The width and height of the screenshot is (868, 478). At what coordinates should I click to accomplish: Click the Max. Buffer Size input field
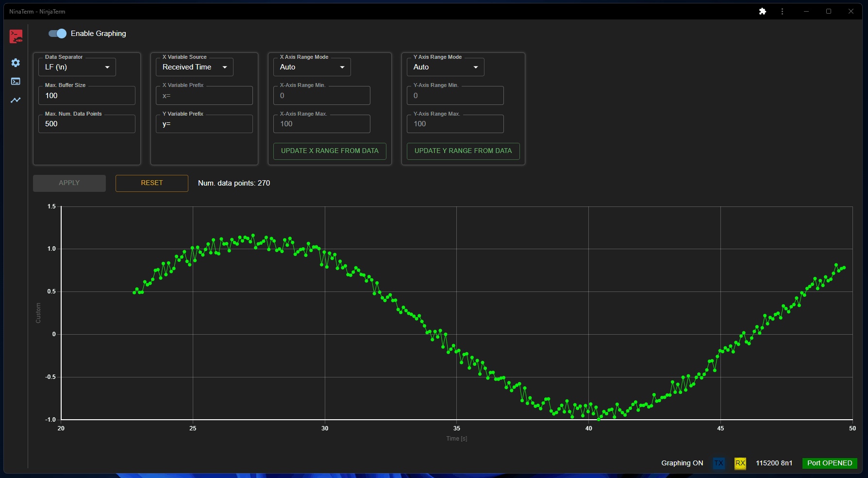(87, 96)
